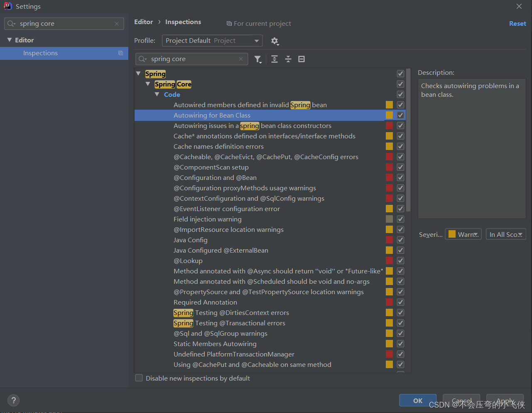Screen dimensions: 532x413
Task: Click the reset-to-empty square toolbar icon
Action: [302, 59]
